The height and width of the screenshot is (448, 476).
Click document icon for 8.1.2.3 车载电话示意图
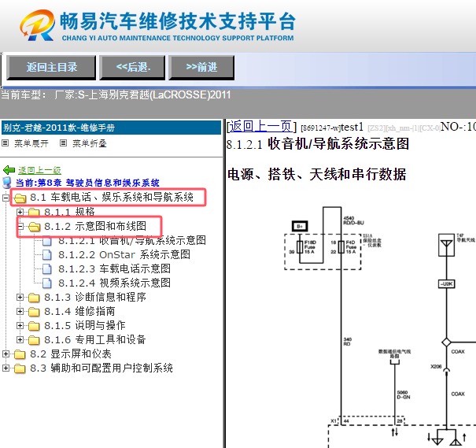[x=46, y=268]
